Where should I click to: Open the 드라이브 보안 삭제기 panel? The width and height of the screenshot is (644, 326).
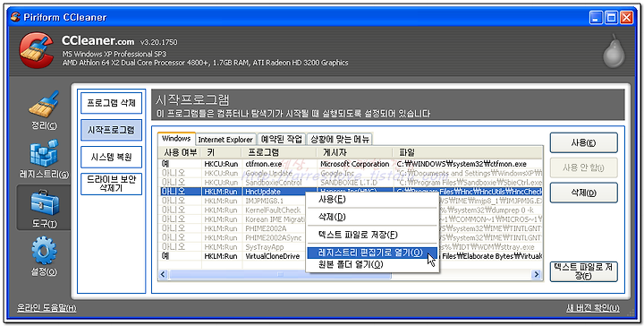[x=111, y=184]
